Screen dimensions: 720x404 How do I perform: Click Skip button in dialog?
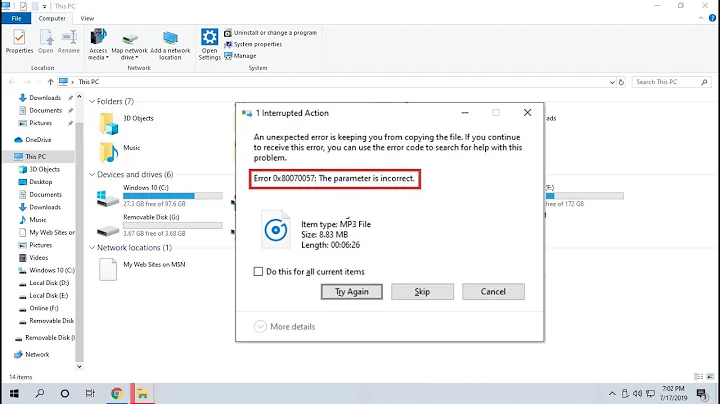422,292
